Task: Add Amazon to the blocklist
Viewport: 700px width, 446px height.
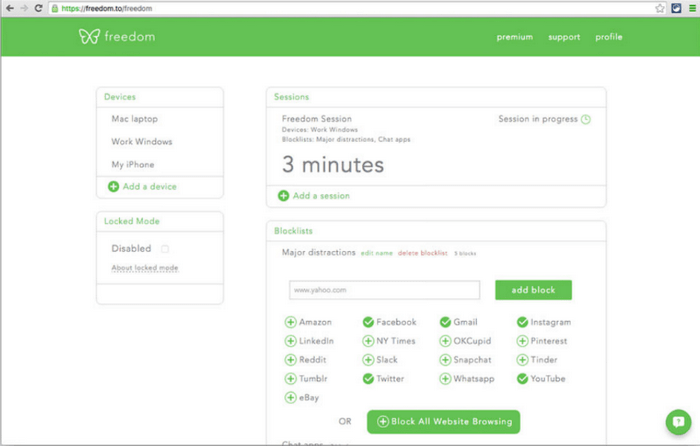Action: (x=290, y=322)
